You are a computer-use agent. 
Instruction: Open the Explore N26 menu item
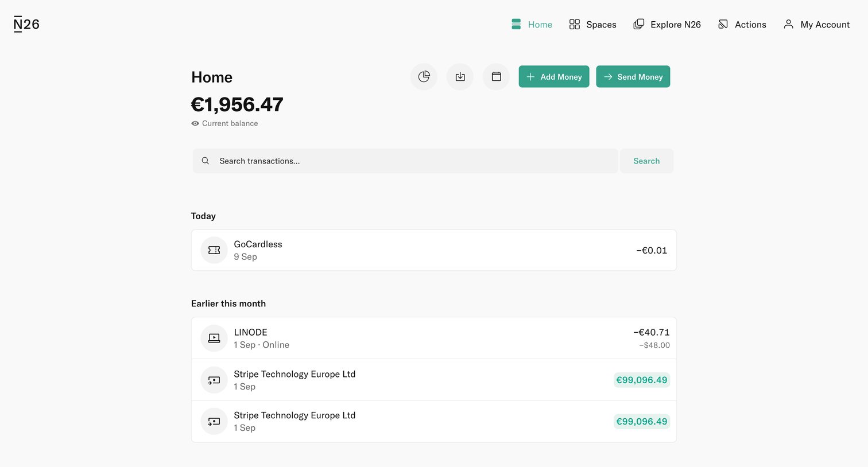tap(667, 24)
